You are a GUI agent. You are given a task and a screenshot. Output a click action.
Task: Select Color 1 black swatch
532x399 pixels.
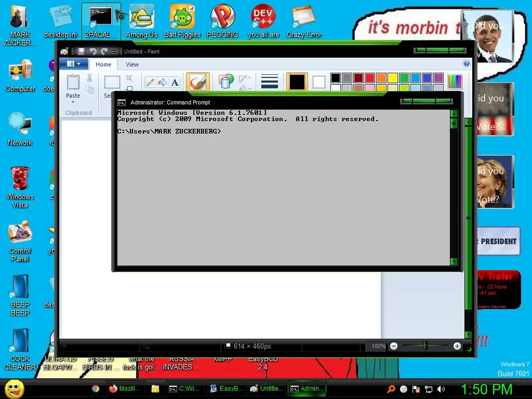297,82
